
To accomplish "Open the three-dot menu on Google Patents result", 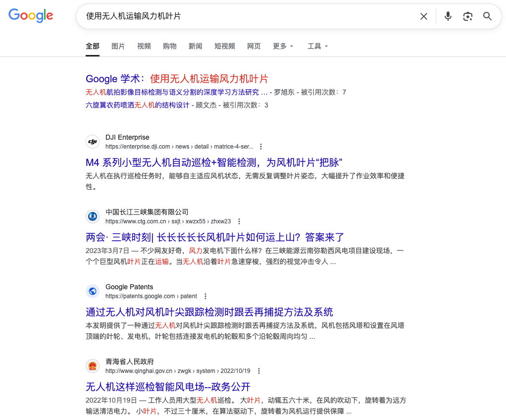I will click(205, 296).
